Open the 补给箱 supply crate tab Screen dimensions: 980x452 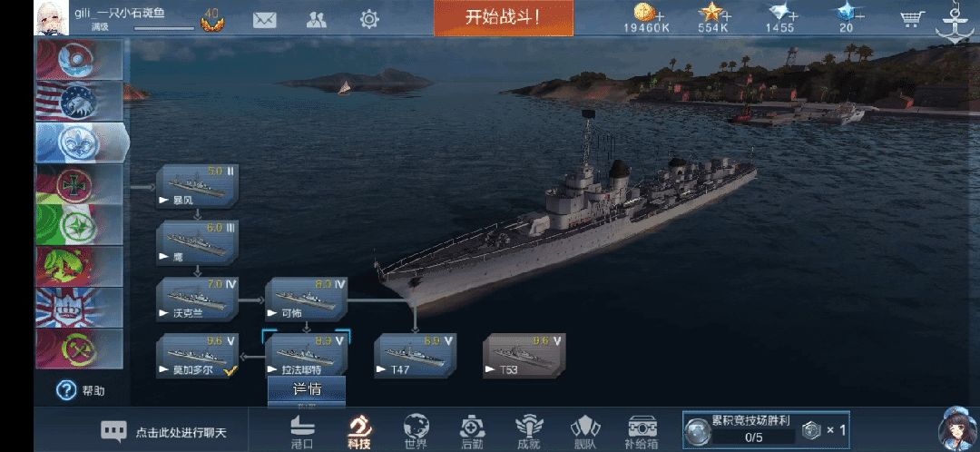click(642, 431)
